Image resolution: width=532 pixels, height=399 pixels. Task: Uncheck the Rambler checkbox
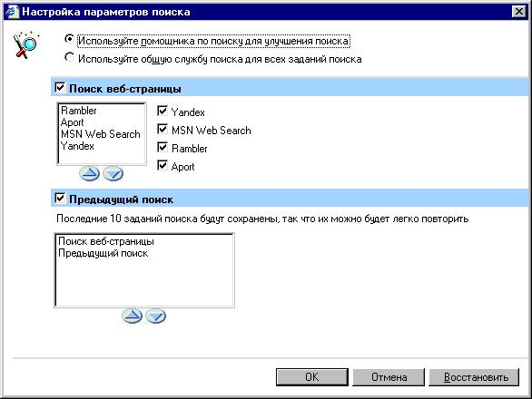click(x=163, y=148)
